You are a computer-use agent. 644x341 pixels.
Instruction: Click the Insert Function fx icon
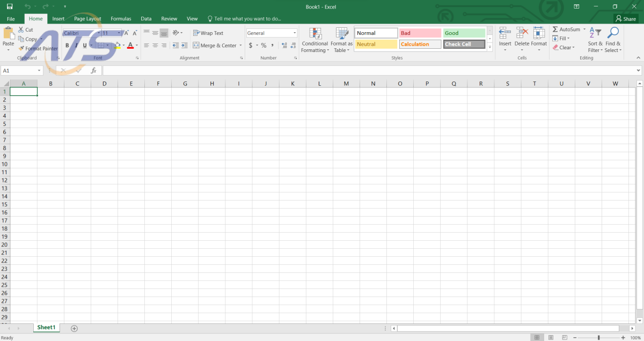coord(93,70)
